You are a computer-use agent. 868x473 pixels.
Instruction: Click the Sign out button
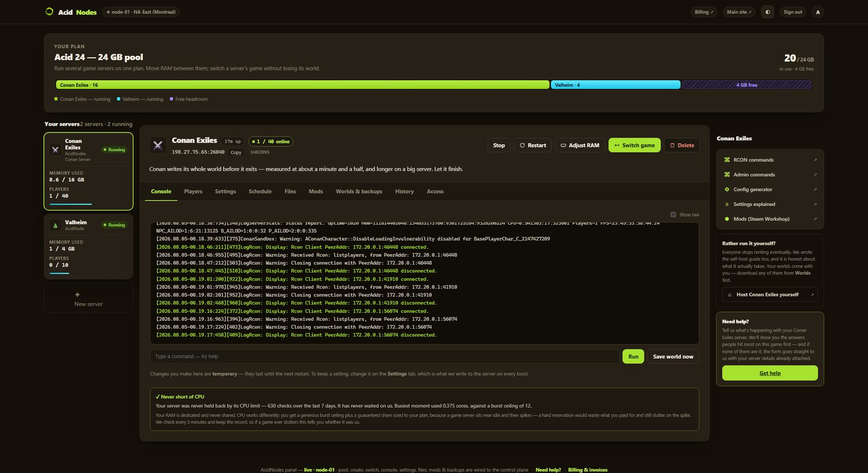[793, 12]
